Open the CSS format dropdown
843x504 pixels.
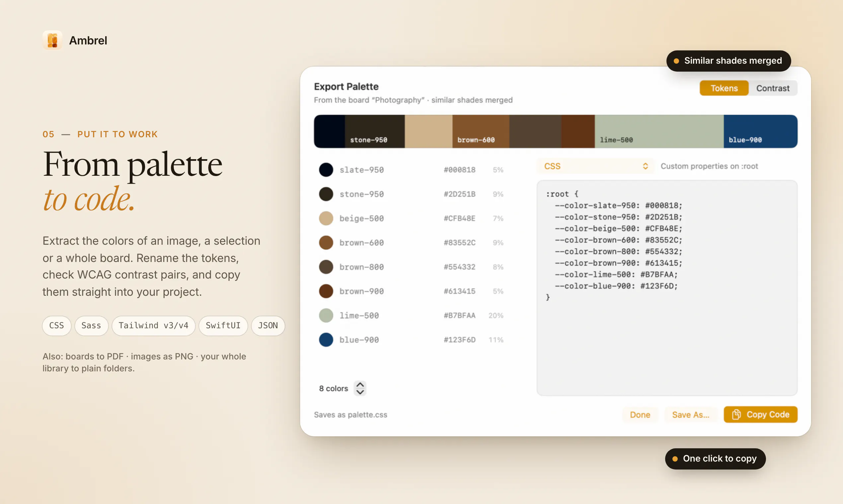tap(595, 166)
